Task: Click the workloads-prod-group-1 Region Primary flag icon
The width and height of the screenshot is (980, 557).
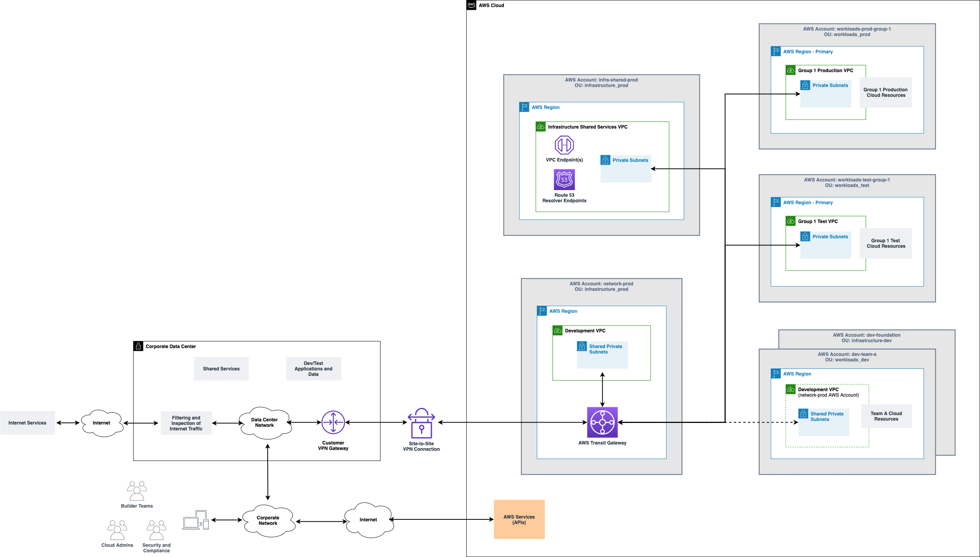Action: pos(776,51)
